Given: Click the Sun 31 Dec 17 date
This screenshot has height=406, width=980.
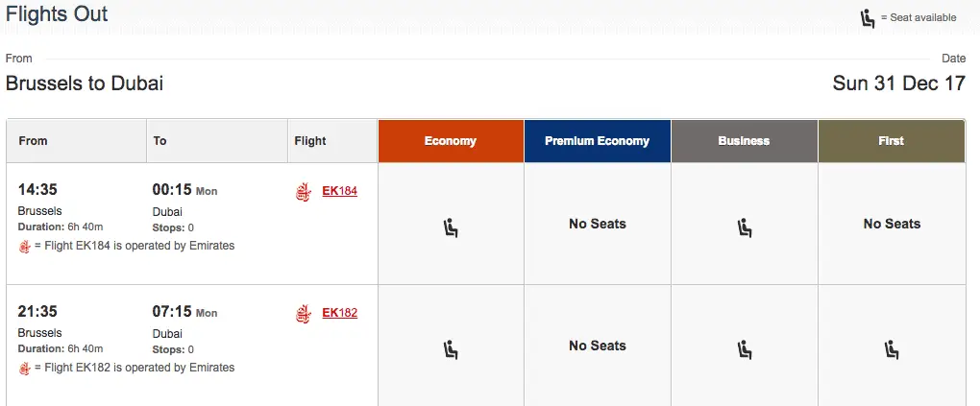Looking at the screenshot, I should [898, 84].
